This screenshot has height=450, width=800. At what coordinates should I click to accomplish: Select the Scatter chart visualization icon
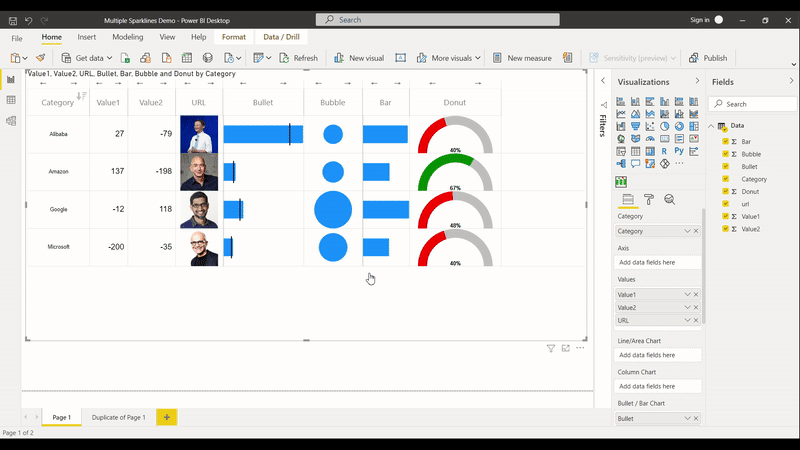pos(650,126)
